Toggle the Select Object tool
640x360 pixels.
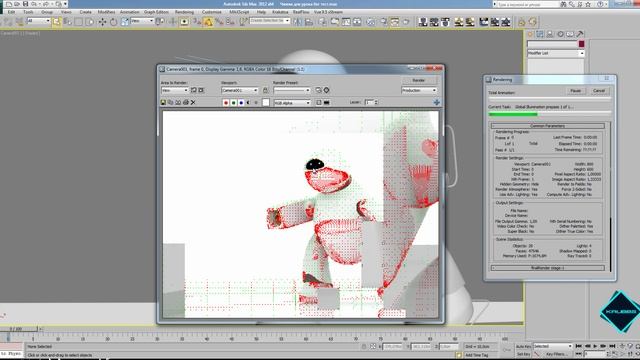(56, 22)
